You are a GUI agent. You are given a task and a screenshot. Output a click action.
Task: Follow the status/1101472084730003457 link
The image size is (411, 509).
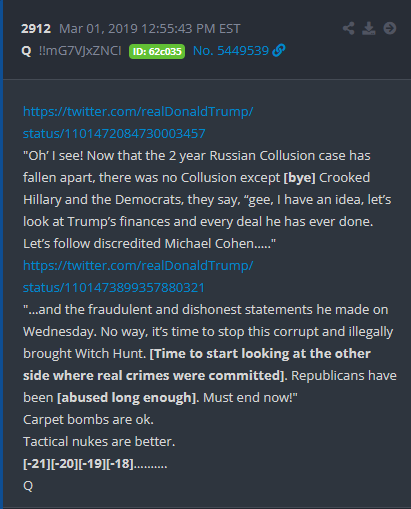(x=114, y=134)
